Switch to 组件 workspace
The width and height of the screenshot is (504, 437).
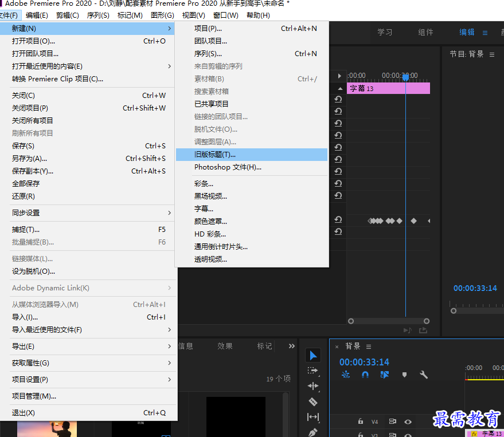point(425,33)
